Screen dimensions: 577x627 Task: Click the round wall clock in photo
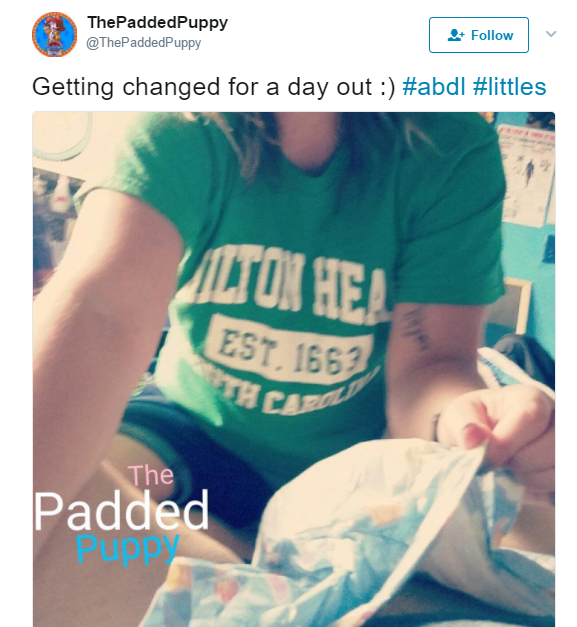pos(62,136)
